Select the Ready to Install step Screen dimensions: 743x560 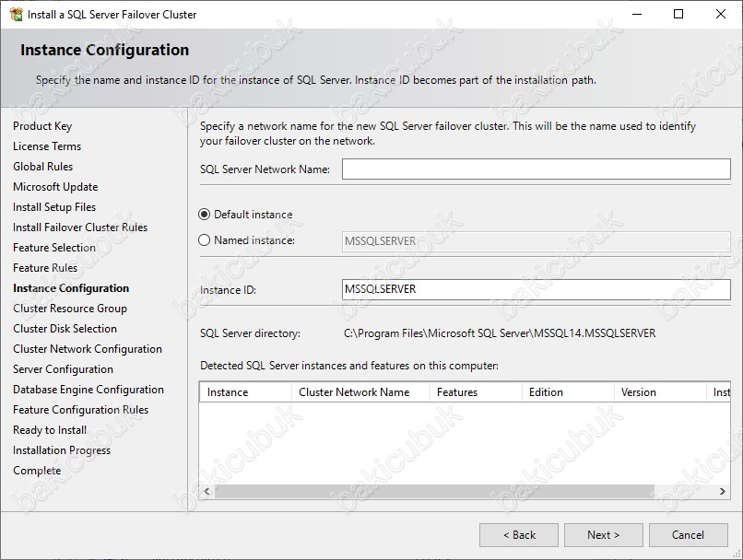point(50,430)
